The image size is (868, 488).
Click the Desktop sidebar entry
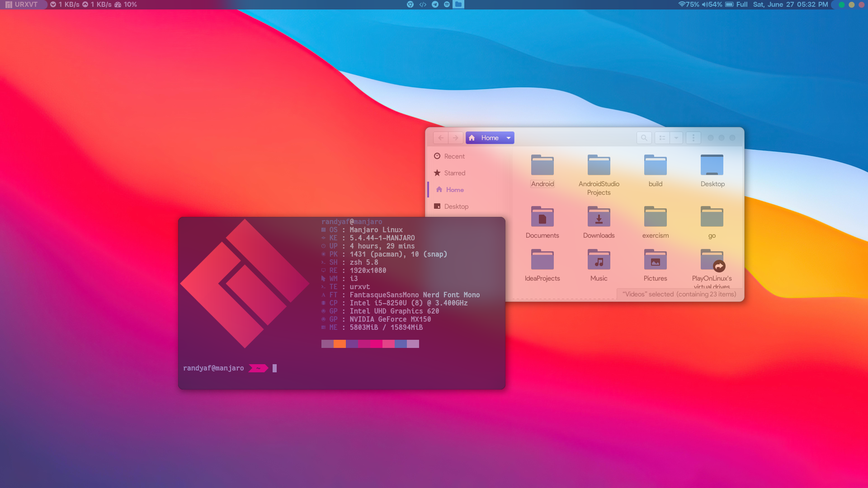(456, 206)
